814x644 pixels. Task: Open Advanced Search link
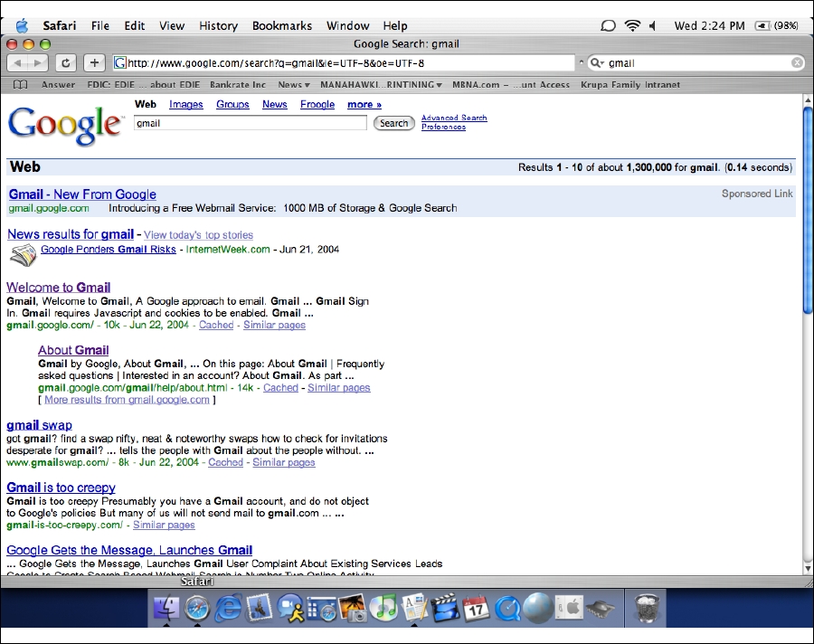click(x=454, y=118)
